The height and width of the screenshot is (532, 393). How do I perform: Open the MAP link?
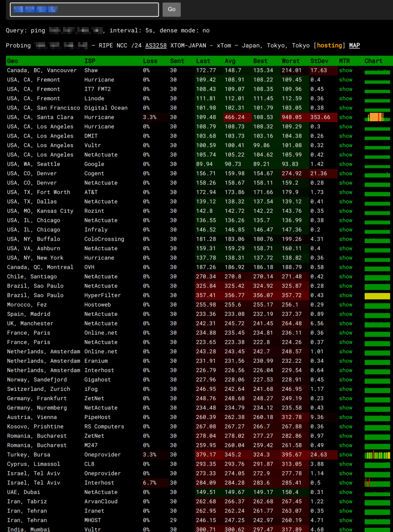tap(354, 45)
